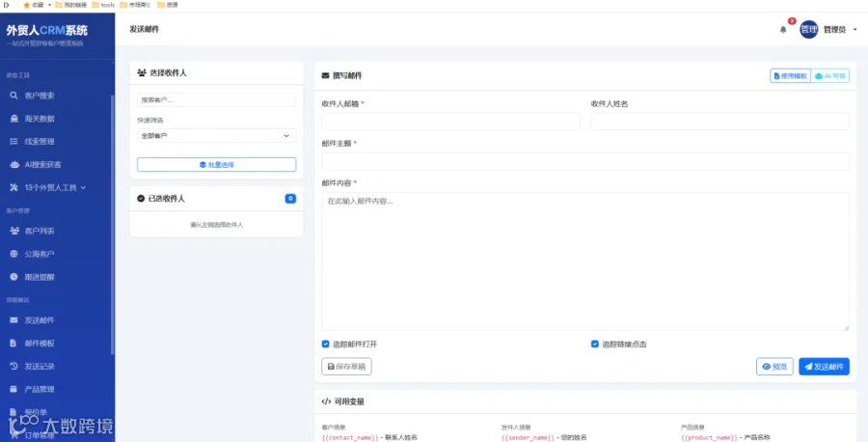Click the 使用模板 button
868x442 pixels.
[x=790, y=76]
